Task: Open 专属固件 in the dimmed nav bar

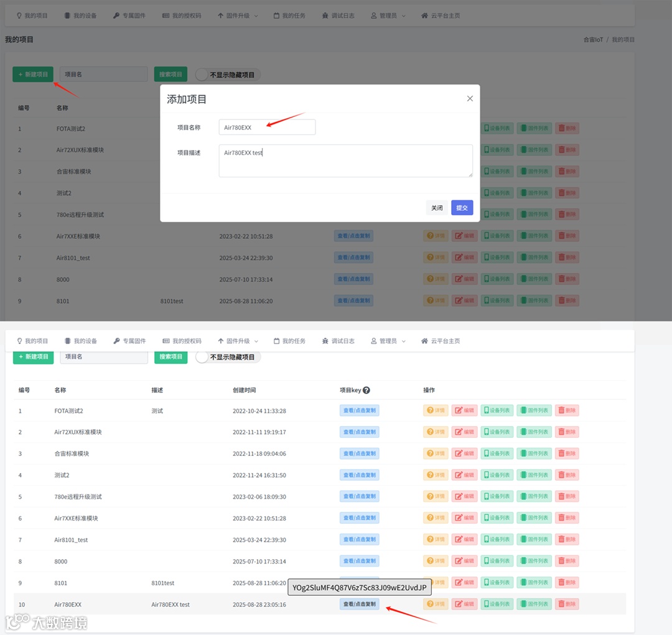Action: 129,16
